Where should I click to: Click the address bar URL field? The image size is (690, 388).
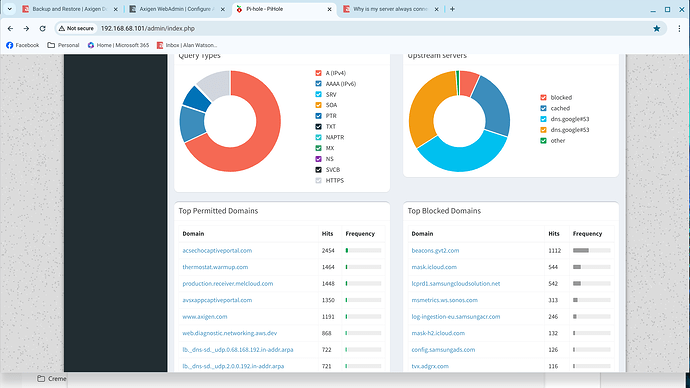coord(352,28)
